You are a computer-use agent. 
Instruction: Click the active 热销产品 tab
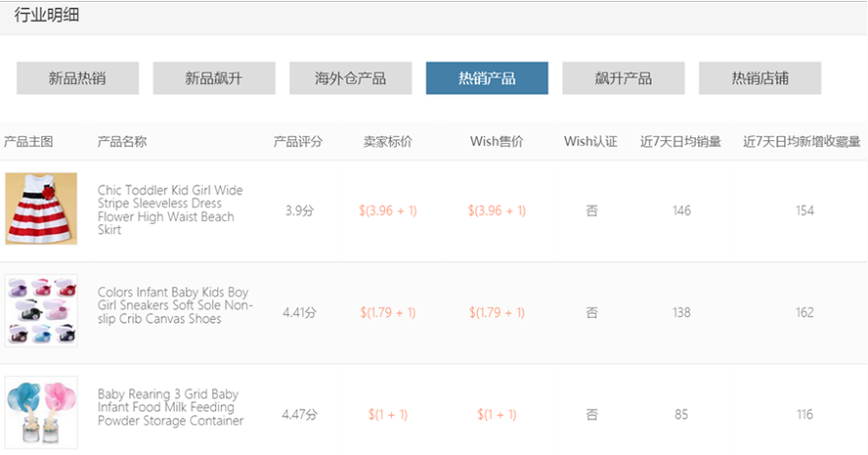(487, 79)
